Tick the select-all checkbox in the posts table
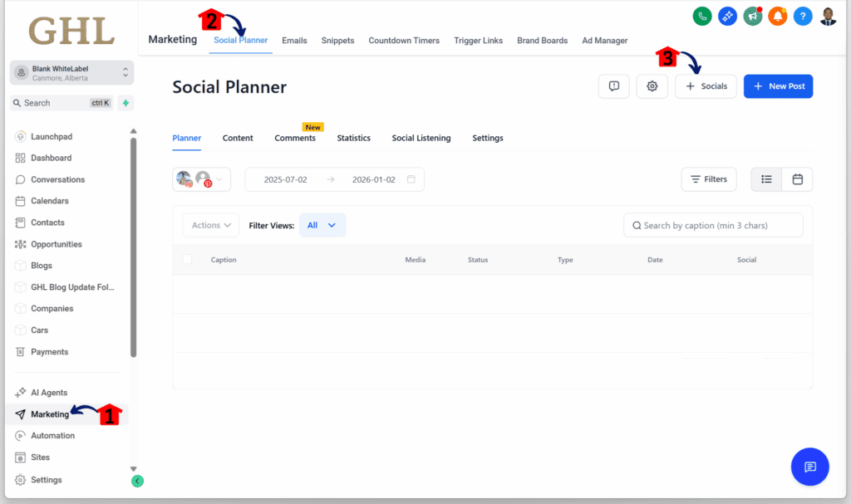 187,259
